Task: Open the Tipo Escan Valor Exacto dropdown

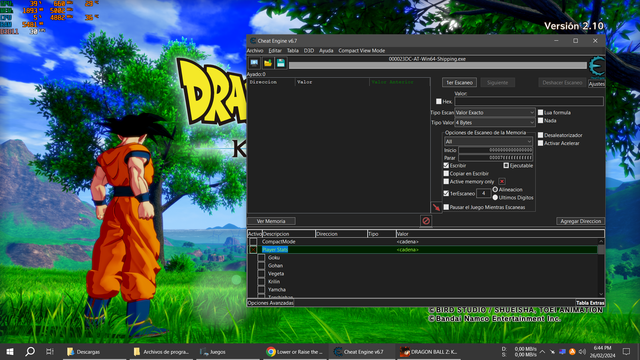Action: [495, 112]
